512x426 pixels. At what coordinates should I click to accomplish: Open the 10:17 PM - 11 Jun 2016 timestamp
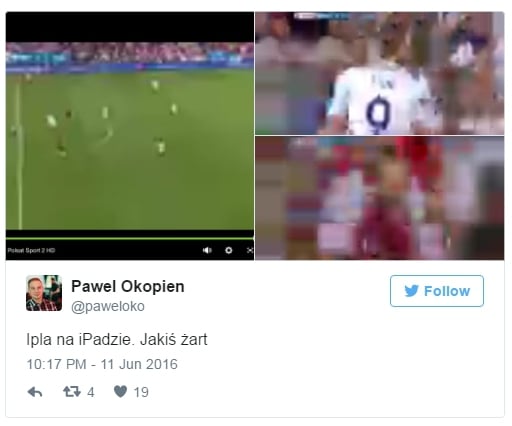coord(102,364)
